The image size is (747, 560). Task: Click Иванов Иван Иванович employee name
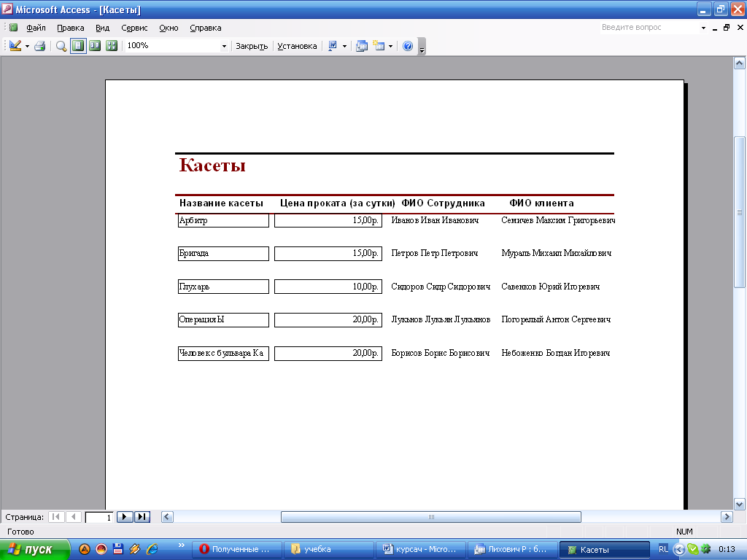[435, 220]
